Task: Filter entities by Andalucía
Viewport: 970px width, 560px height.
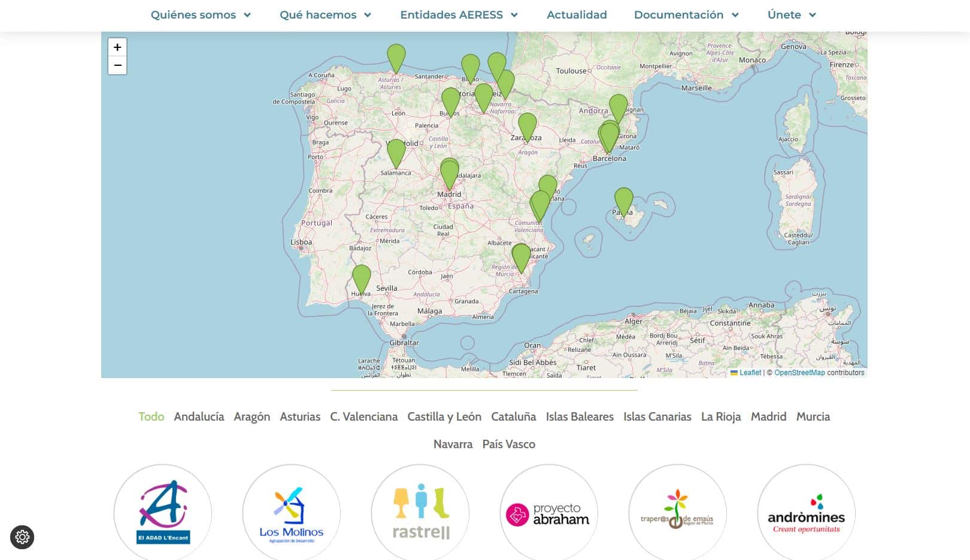Action: (199, 417)
